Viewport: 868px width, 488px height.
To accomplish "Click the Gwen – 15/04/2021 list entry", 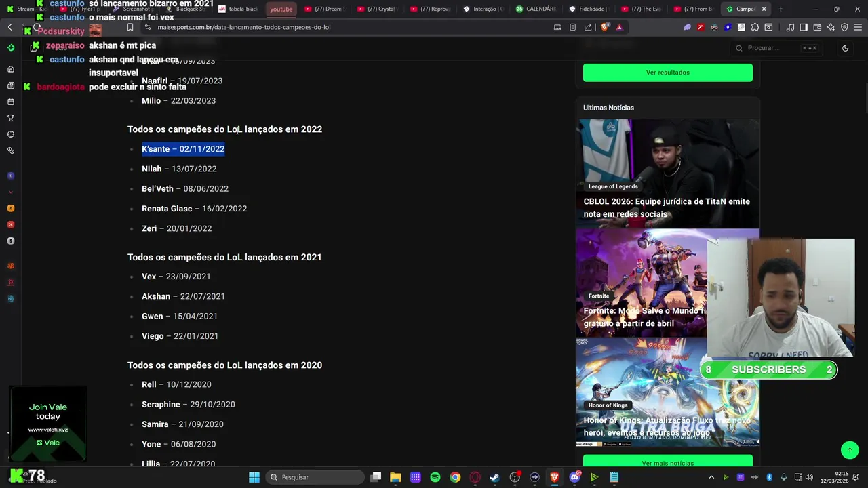I will 180,316.
